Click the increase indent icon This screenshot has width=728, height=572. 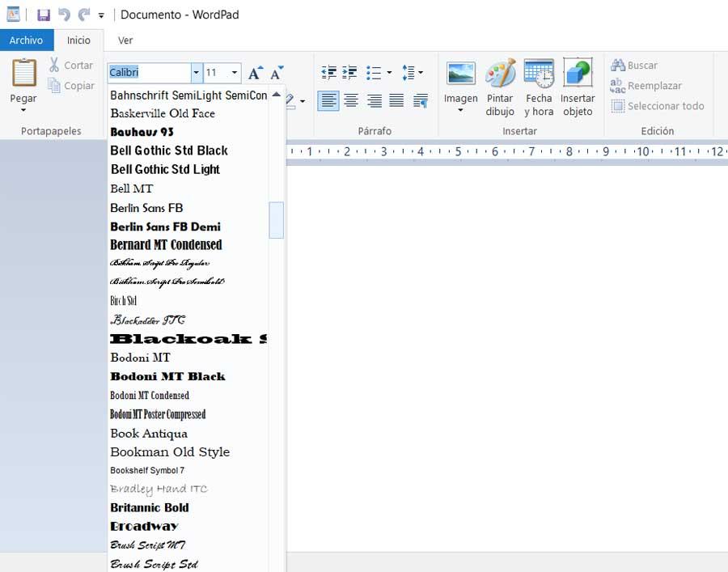coord(349,73)
